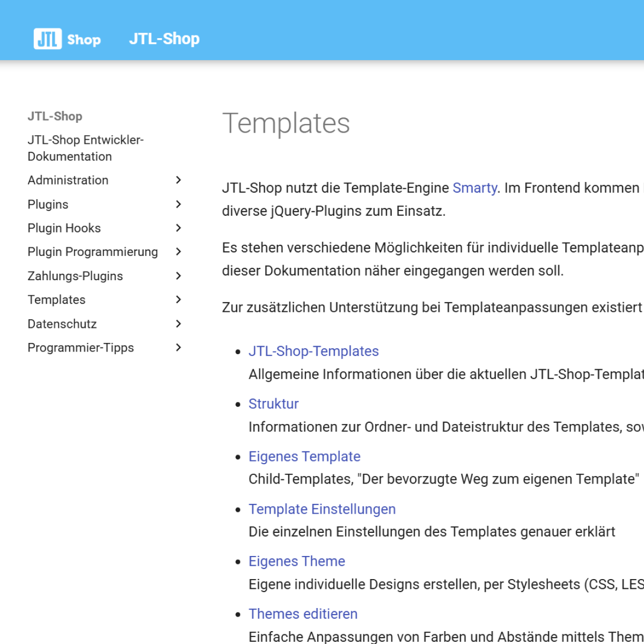
Task: Expand the Administration chevron
Action: [179, 180]
